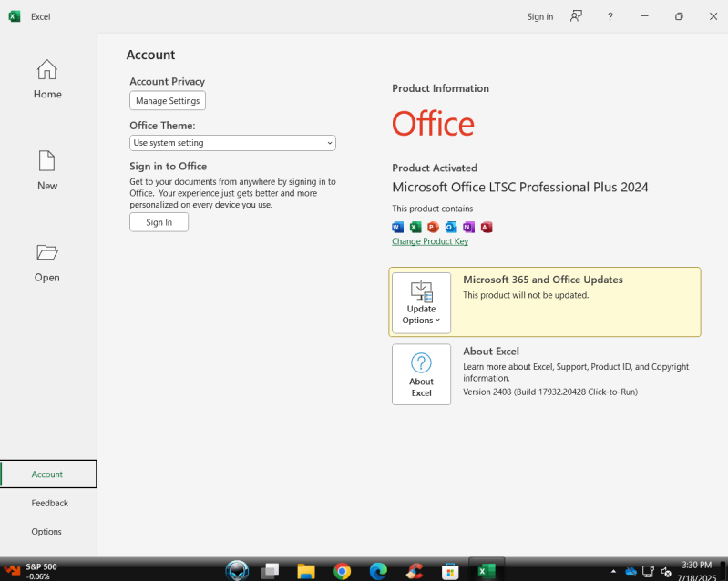Launch Microsoft Edge from the taskbar

(378, 571)
